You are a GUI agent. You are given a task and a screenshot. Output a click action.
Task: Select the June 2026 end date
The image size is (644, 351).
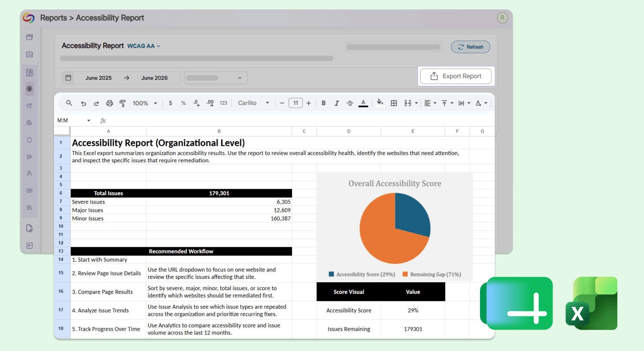coord(155,78)
